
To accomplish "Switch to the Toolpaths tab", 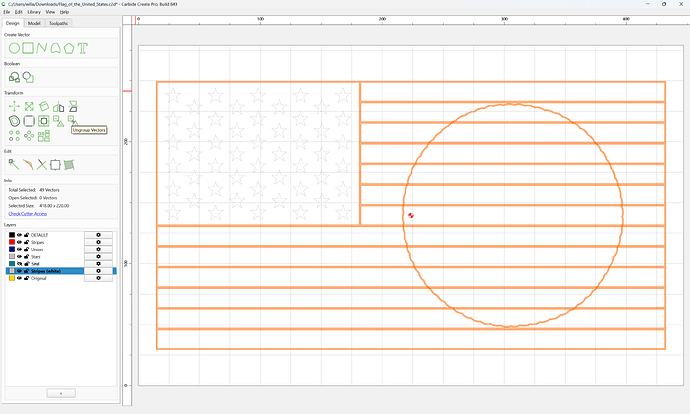I will pyautogui.click(x=58, y=23).
